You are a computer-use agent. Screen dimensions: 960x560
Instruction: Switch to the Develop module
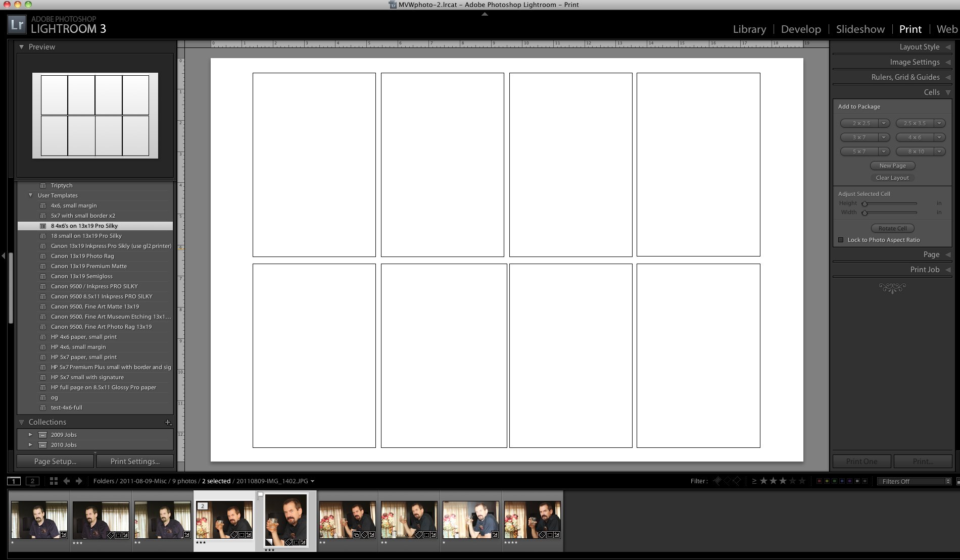pyautogui.click(x=801, y=29)
